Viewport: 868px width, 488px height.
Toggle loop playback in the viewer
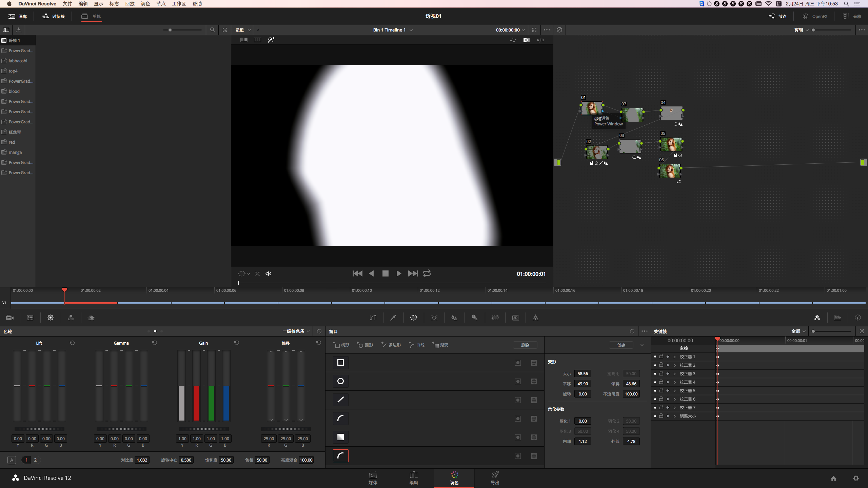pos(427,273)
